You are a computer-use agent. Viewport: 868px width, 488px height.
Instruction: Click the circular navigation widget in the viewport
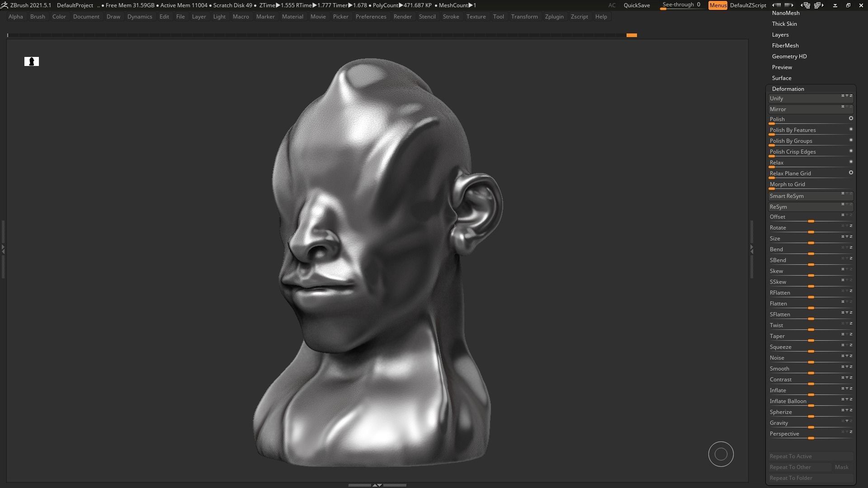coord(721,454)
